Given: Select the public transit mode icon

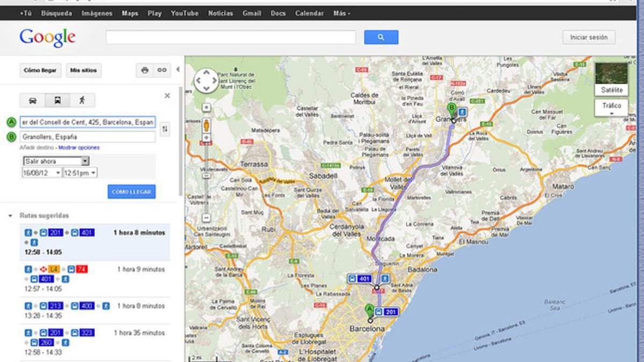Looking at the screenshot, I should [x=58, y=100].
